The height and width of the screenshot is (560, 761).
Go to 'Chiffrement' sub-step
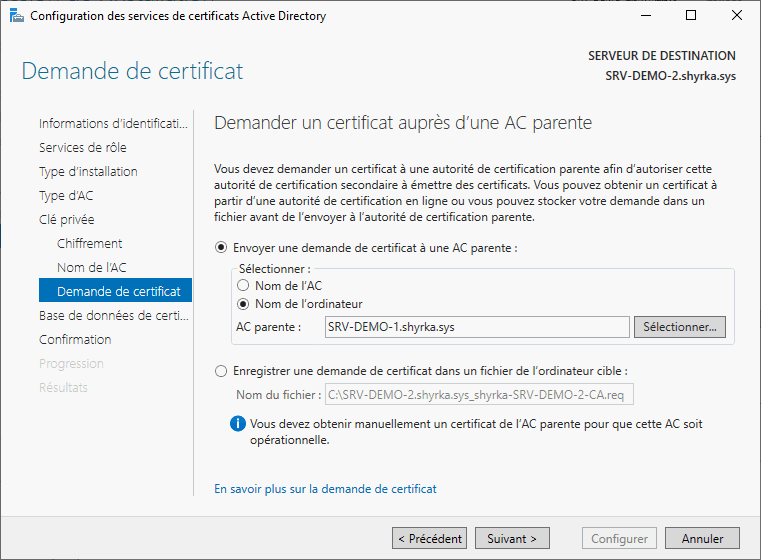(90, 244)
